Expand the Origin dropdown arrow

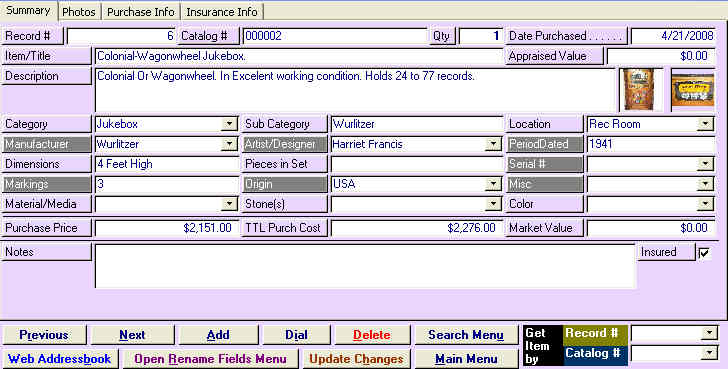coord(493,184)
